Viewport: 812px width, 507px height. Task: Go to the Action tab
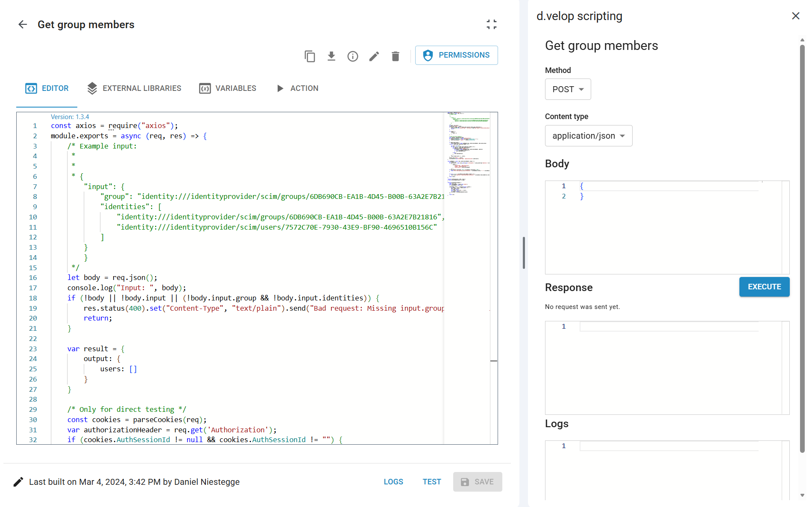[297, 88]
